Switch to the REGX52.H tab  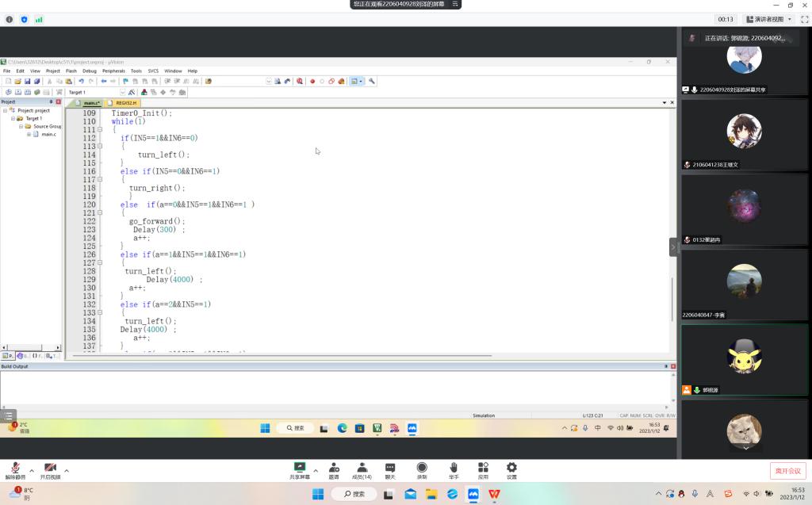point(126,103)
